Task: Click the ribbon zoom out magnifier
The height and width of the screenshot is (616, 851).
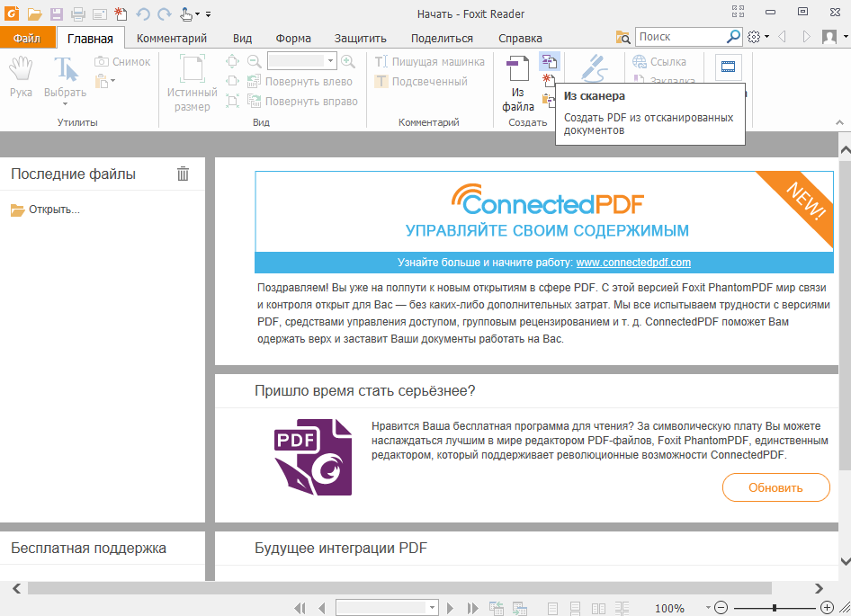Action: [x=254, y=61]
